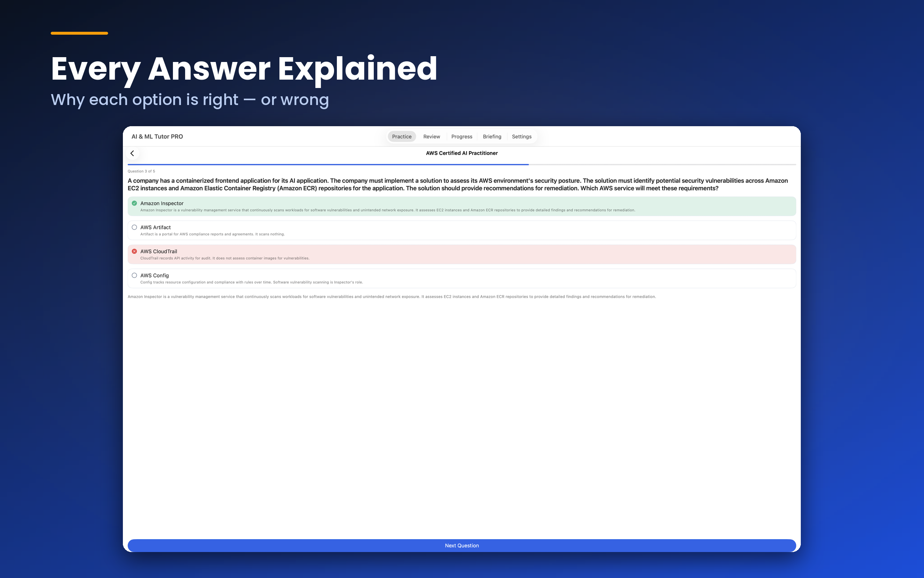Click the AWS Config option label
The image size is (924, 578).
155,275
